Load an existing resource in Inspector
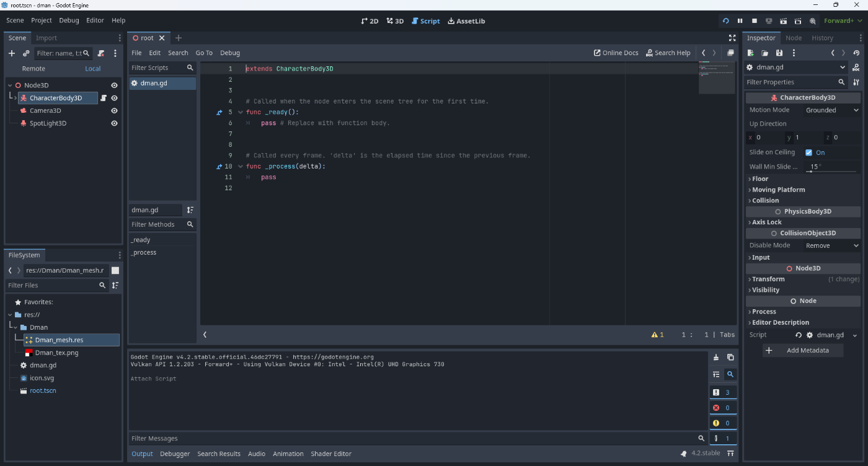Image resolution: width=868 pixels, height=466 pixels. (765, 53)
